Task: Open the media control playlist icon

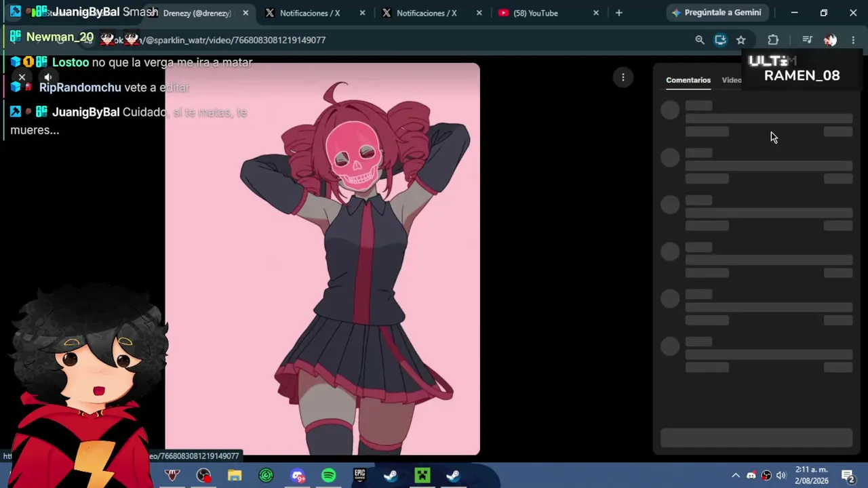Action: [807, 40]
